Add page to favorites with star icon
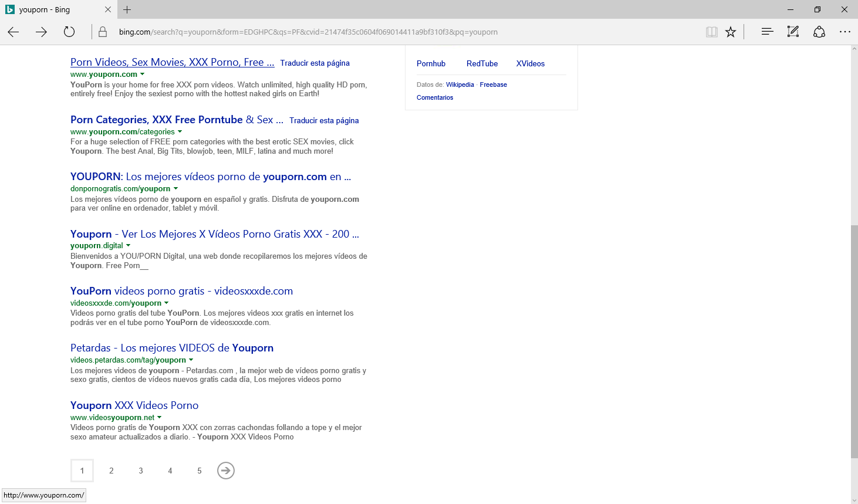Image resolution: width=858 pixels, height=504 pixels. click(731, 32)
